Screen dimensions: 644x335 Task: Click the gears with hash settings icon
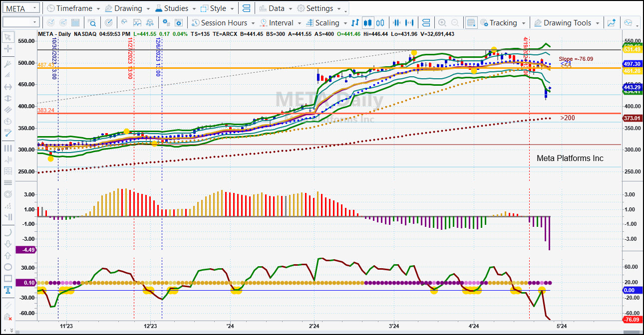pyautogui.click(x=167, y=23)
